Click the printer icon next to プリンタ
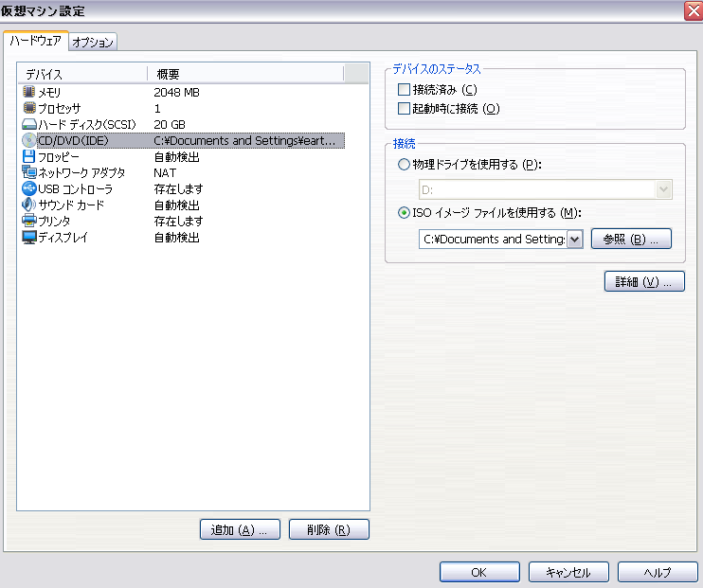Screen dimensions: 703x588 28,221
